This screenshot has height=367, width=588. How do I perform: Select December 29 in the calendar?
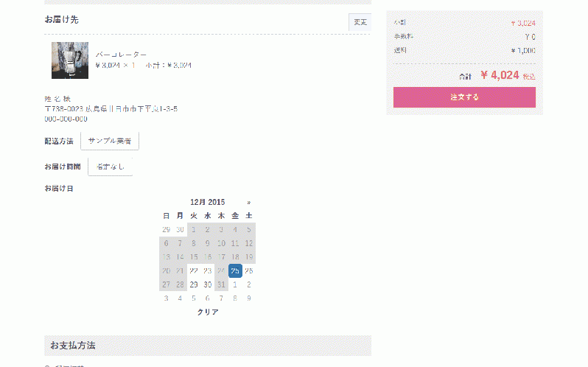(x=194, y=284)
